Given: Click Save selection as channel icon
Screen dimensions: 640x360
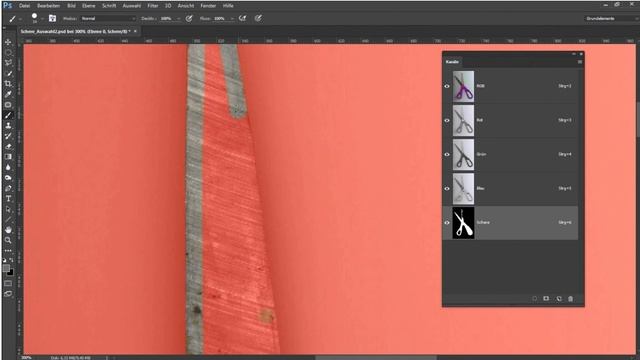Looking at the screenshot, I should click(546, 299).
